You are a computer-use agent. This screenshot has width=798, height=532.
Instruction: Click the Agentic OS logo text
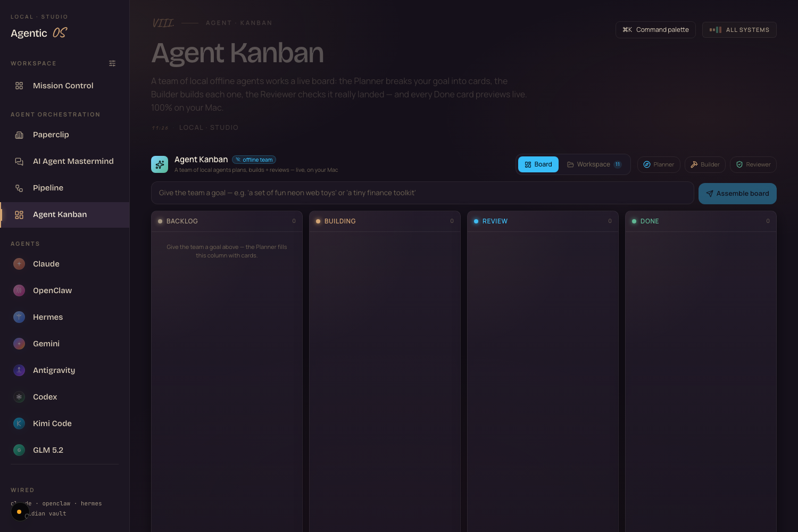[39, 33]
